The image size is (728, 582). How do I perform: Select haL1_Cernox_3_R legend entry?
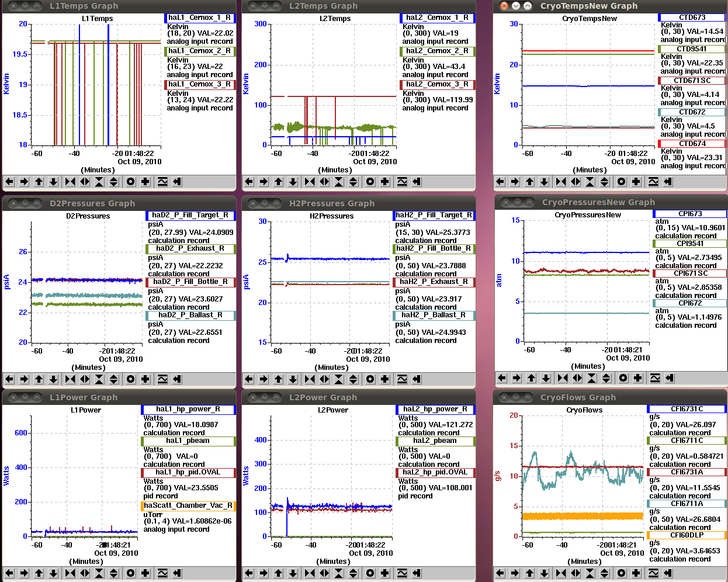coord(200,85)
